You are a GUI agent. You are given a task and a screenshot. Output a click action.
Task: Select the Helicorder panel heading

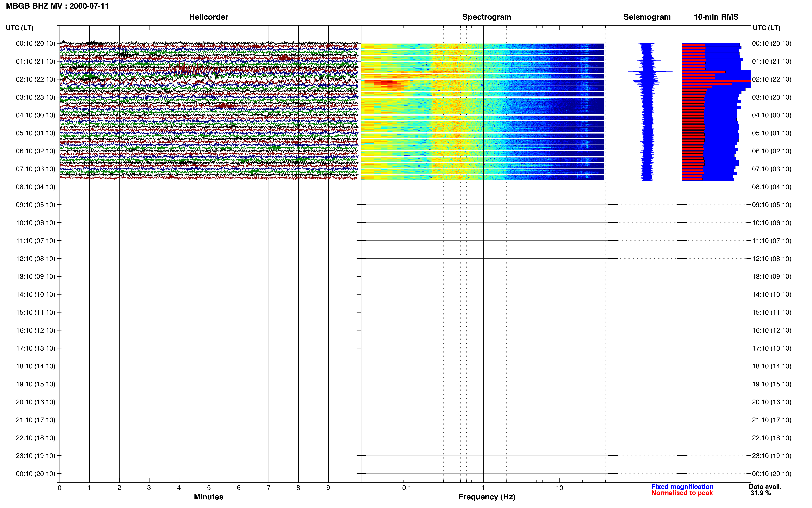coord(209,17)
